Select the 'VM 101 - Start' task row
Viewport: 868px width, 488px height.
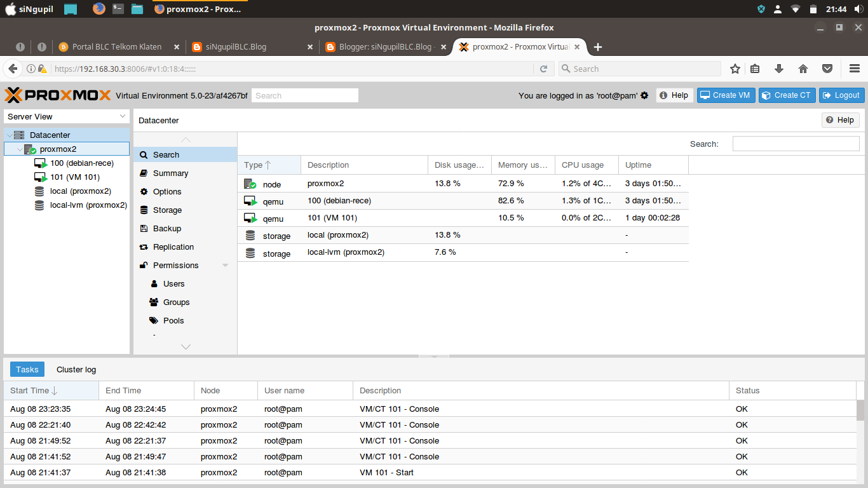[x=430, y=472]
